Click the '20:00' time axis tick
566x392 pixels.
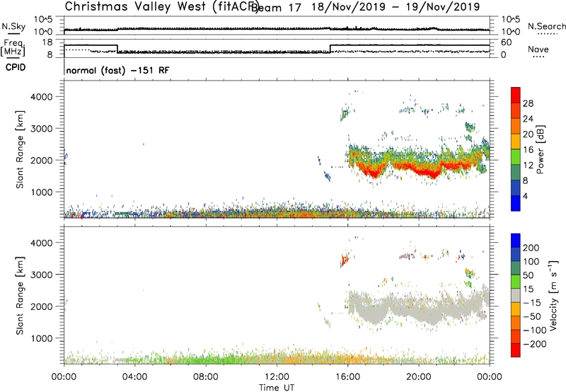(x=419, y=377)
